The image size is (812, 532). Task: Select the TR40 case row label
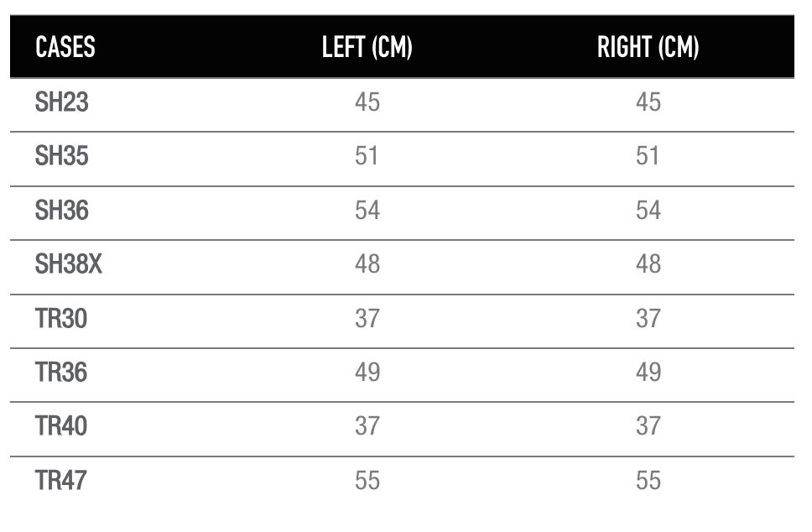61,425
